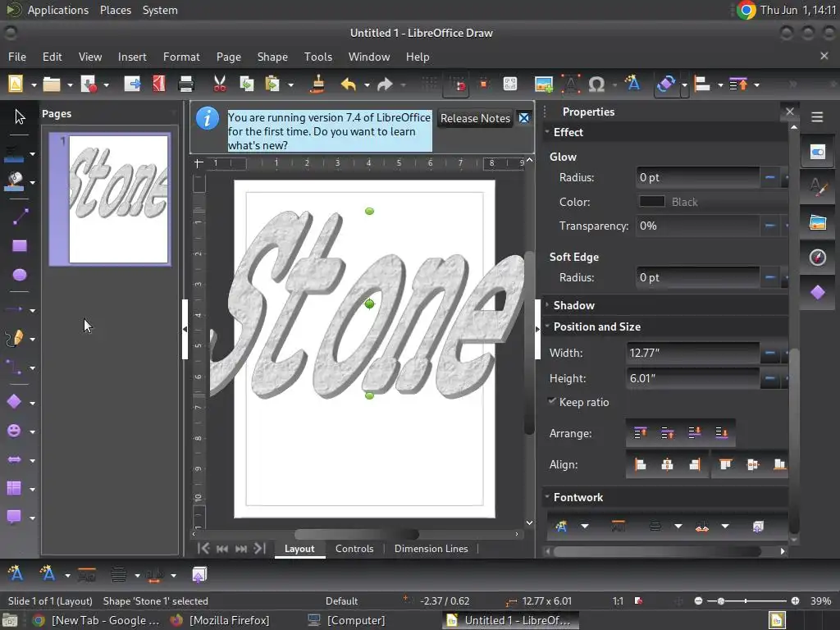Insert Image from toolbar

point(544,84)
